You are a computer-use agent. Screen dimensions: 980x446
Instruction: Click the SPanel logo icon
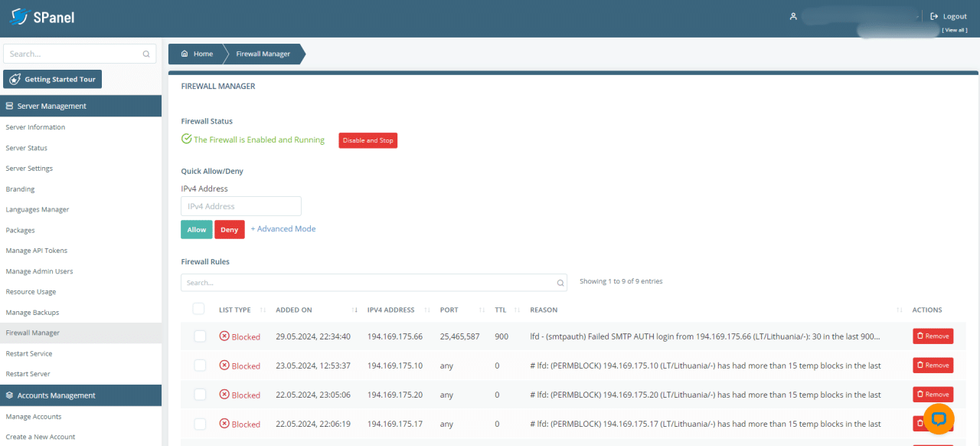pos(19,16)
